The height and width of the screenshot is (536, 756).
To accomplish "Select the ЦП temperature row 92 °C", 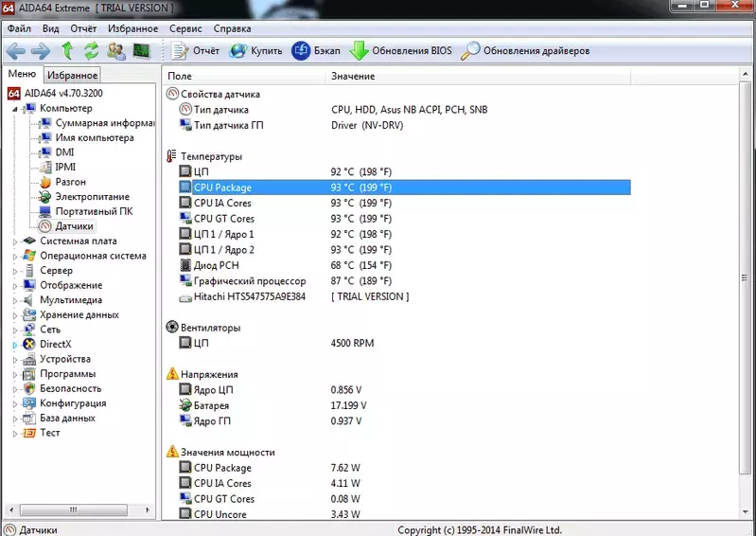I will pyautogui.click(x=404, y=171).
